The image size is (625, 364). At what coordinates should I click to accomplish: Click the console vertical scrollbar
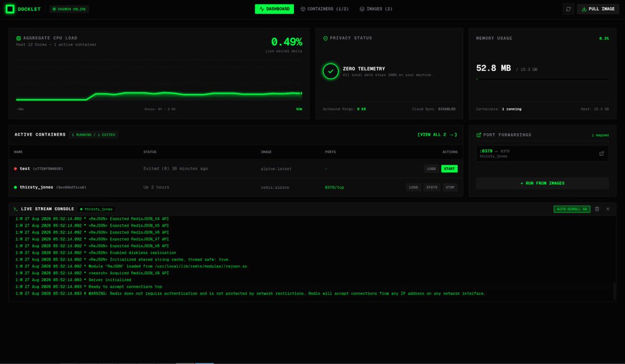[614, 291]
